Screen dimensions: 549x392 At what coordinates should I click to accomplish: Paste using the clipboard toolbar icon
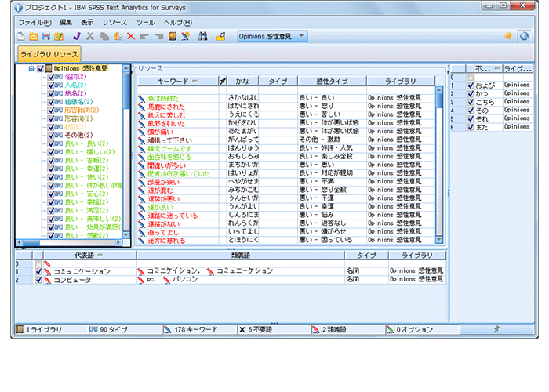tap(118, 36)
